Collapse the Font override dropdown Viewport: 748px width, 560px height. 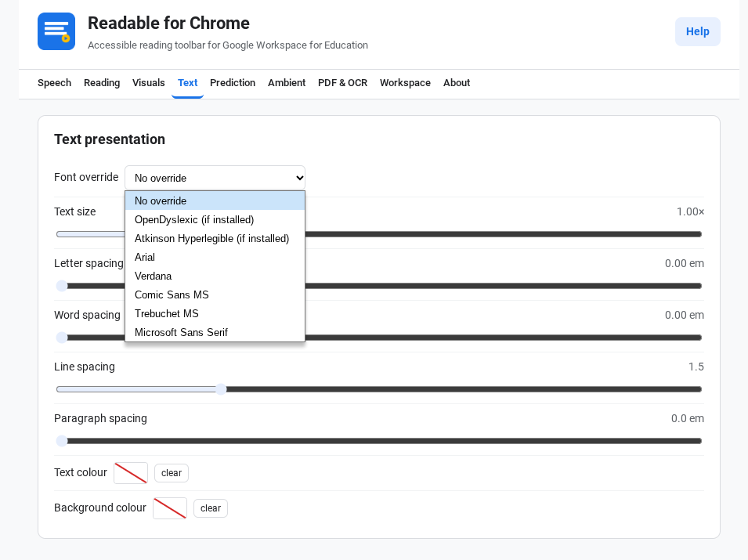(x=215, y=178)
